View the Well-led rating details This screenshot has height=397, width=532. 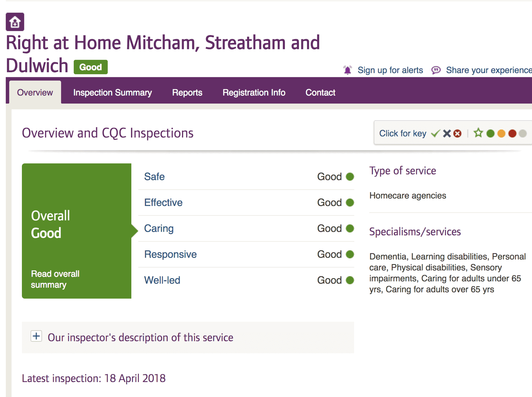point(162,280)
